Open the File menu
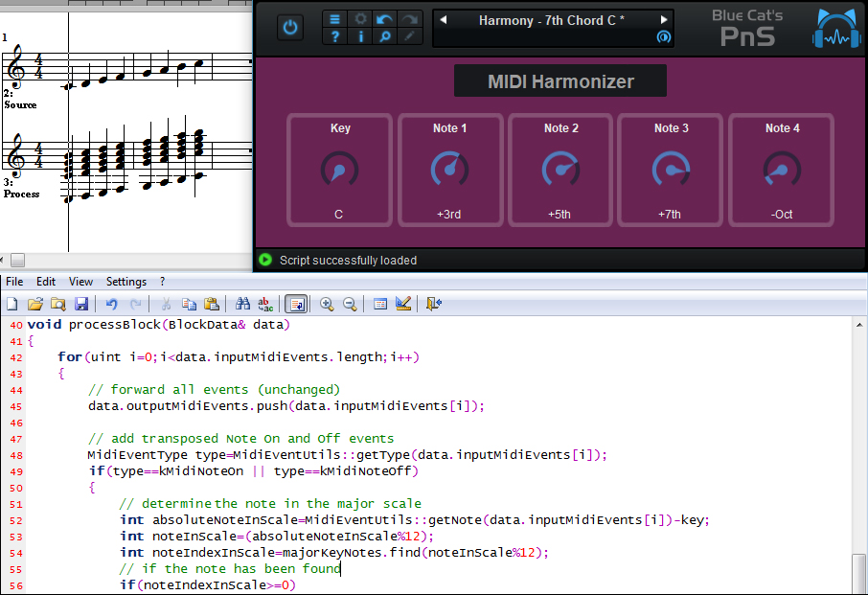The height and width of the screenshot is (595, 868). coord(14,281)
